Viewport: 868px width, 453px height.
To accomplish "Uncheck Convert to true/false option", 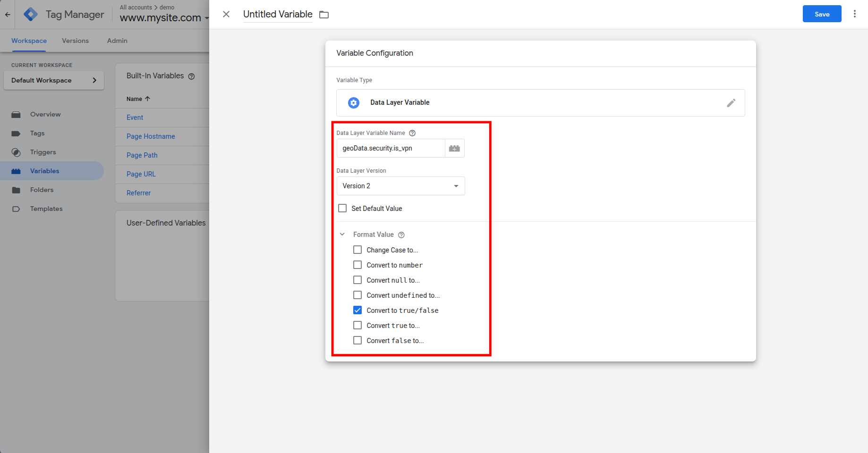I will (357, 310).
